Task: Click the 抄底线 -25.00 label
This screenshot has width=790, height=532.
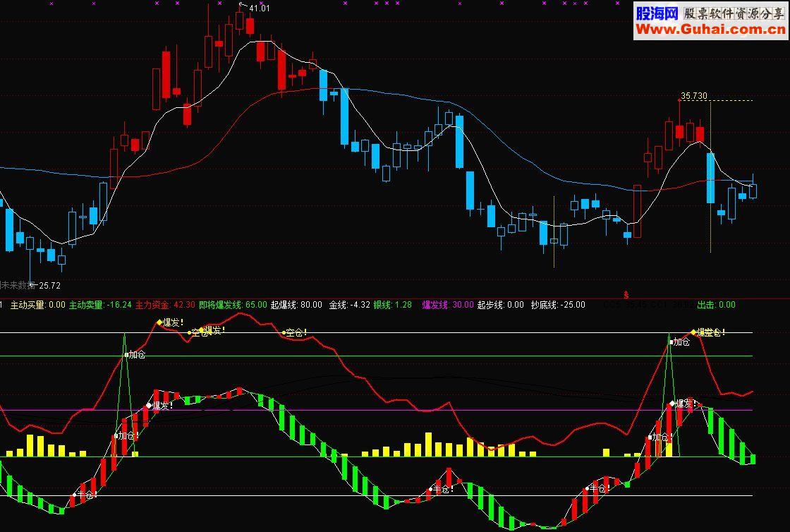Action: coord(558,305)
